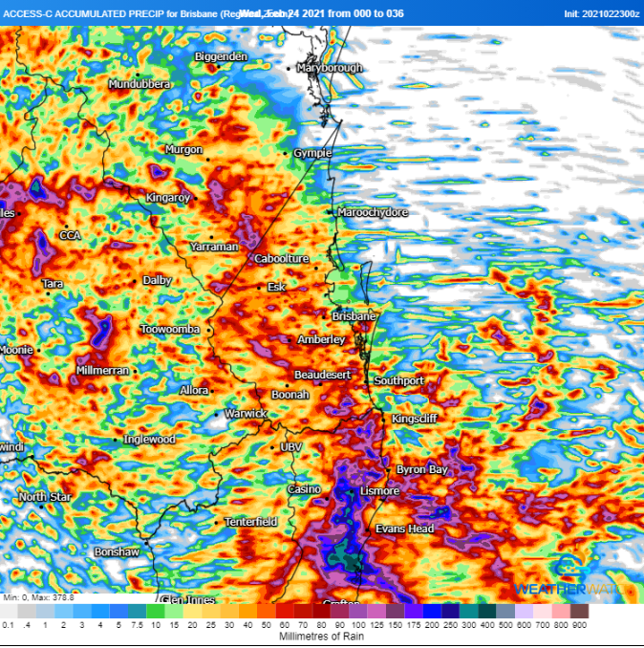Click the Millmerran town label
The image size is (644, 648).
(x=102, y=371)
